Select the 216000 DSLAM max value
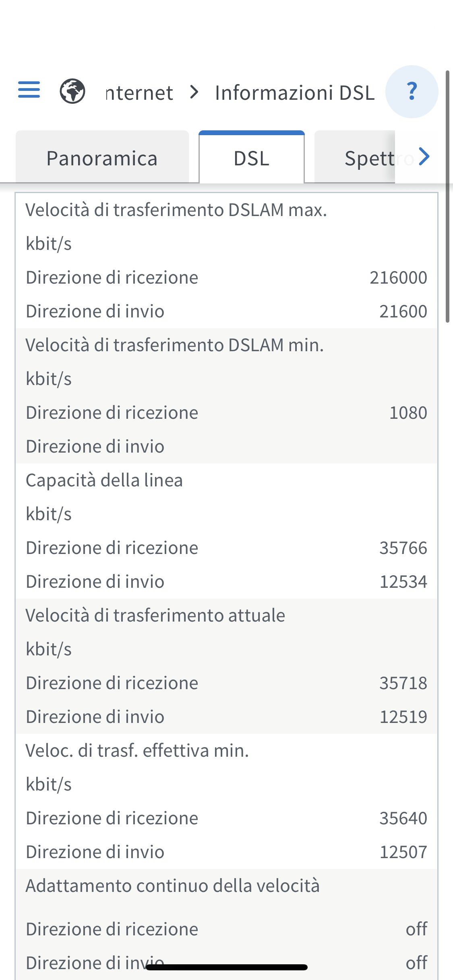453x980 pixels. pos(398,278)
